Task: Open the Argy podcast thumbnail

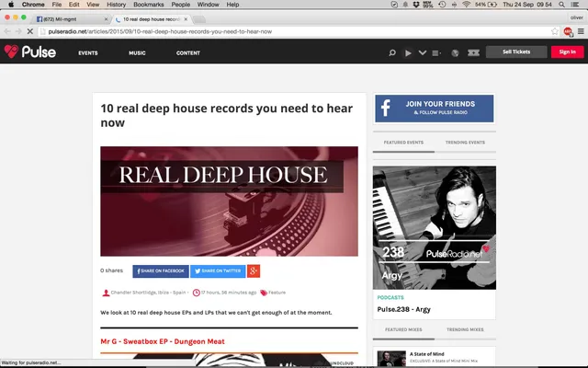Action: tap(435, 227)
